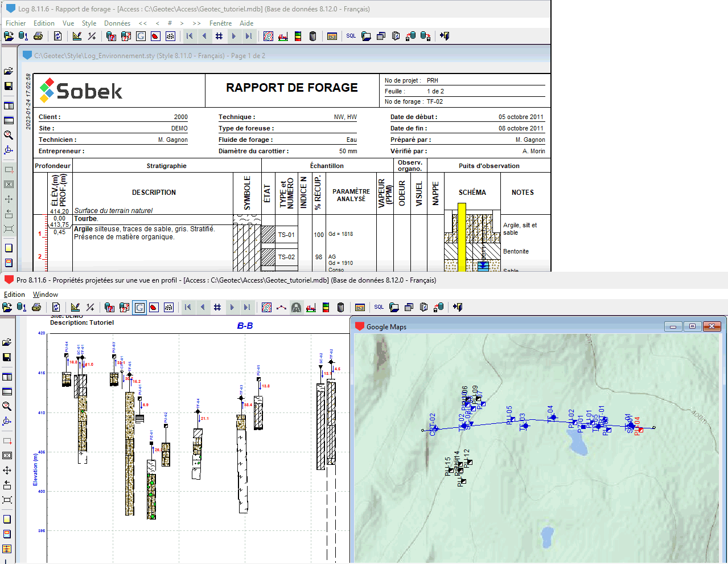The image size is (728, 564).
Task: Click the last record arrow in Log toolbar
Action: (x=249, y=36)
